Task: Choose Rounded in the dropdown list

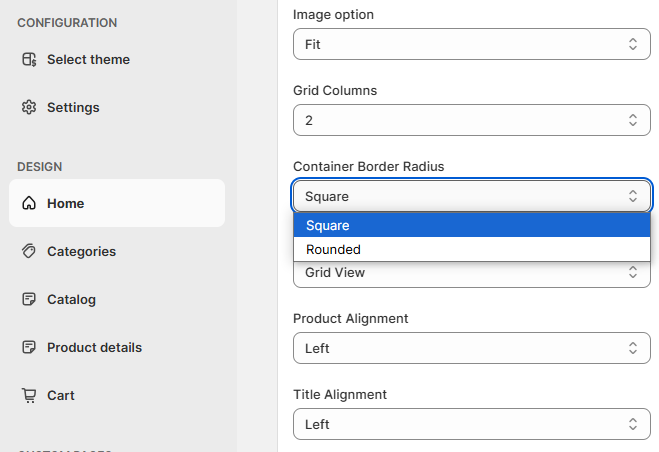Action: tap(472, 249)
